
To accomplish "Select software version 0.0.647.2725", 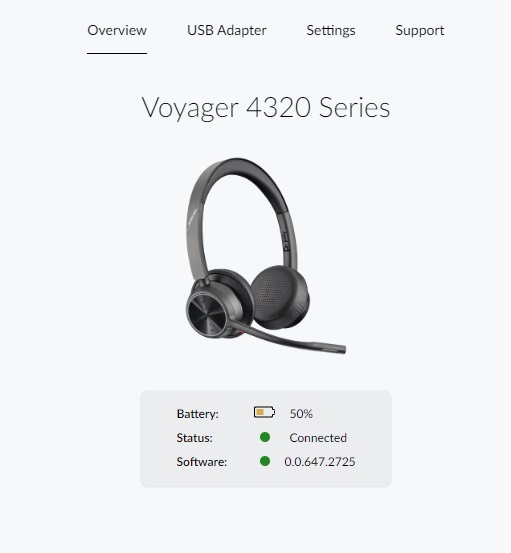I will pyautogui.click(x=320, y=462).
